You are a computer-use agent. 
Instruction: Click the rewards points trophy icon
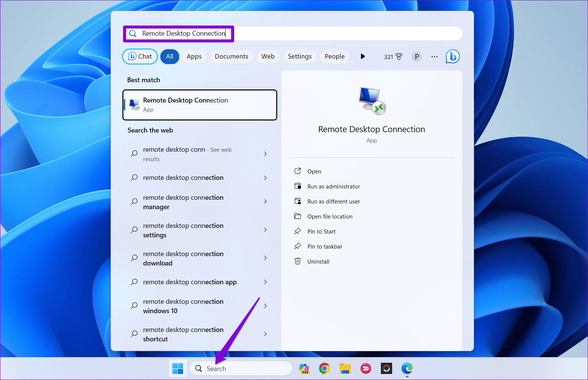point(399,57)
